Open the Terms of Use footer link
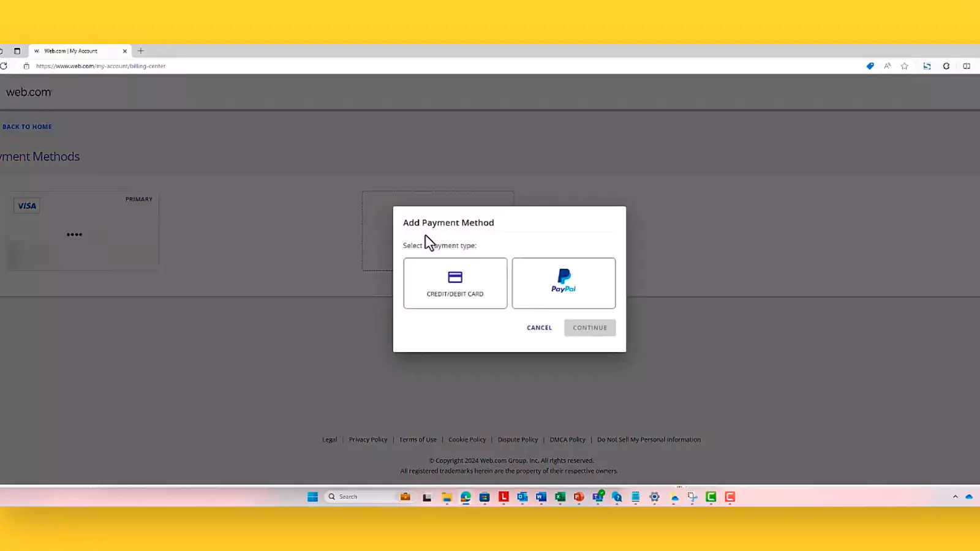Image resolution: width=980 pixels, height=551 pixels. [x=418, y=440]
